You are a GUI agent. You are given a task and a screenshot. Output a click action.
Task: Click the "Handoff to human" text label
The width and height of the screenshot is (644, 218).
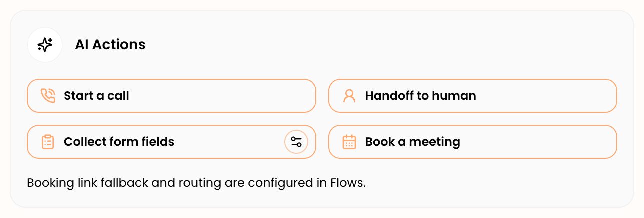(x=420, y=96)
